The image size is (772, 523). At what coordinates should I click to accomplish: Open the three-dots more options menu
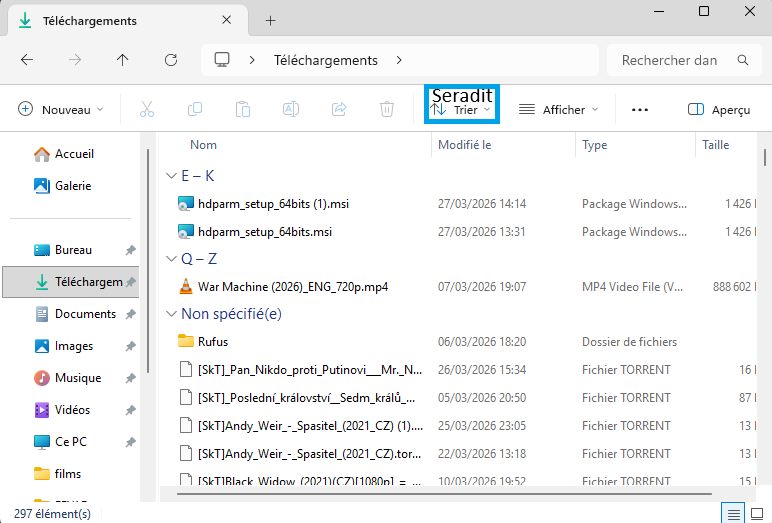click(640, 109)
